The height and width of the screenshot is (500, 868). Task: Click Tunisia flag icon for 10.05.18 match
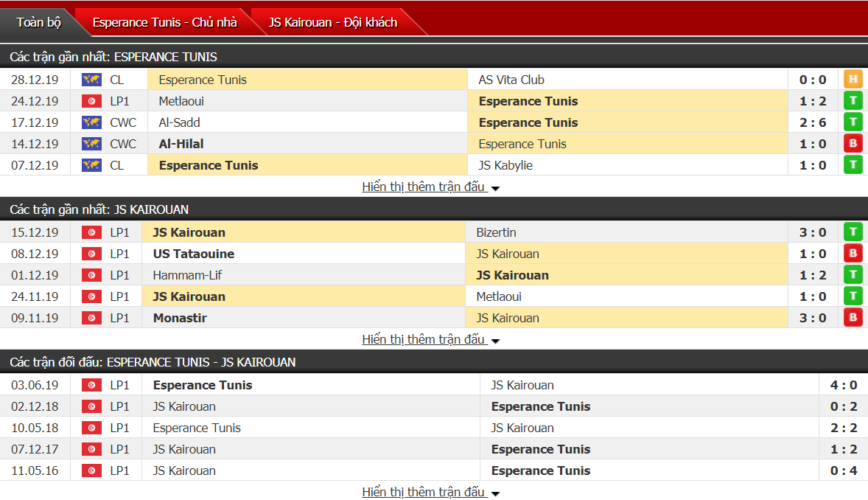[x=91, y=428]
